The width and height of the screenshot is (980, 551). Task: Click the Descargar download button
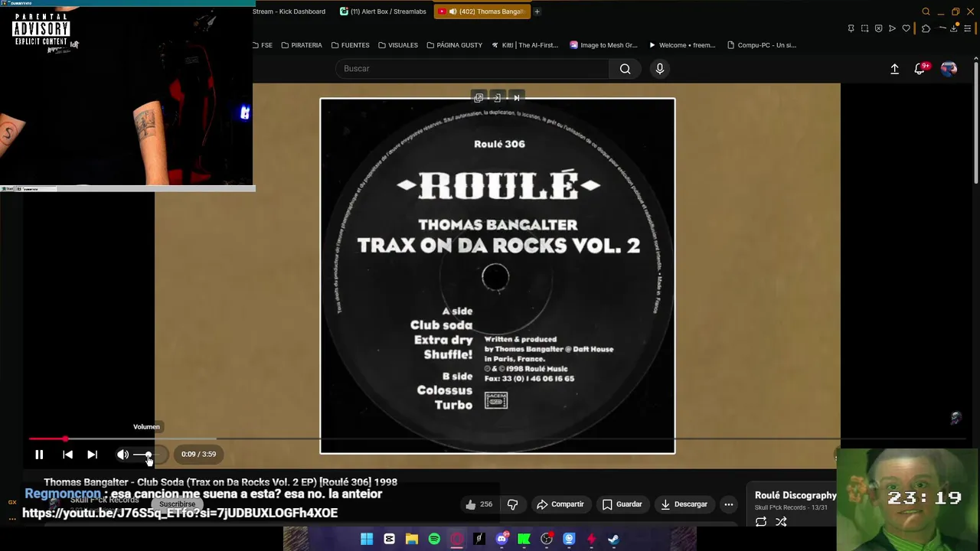684,504
